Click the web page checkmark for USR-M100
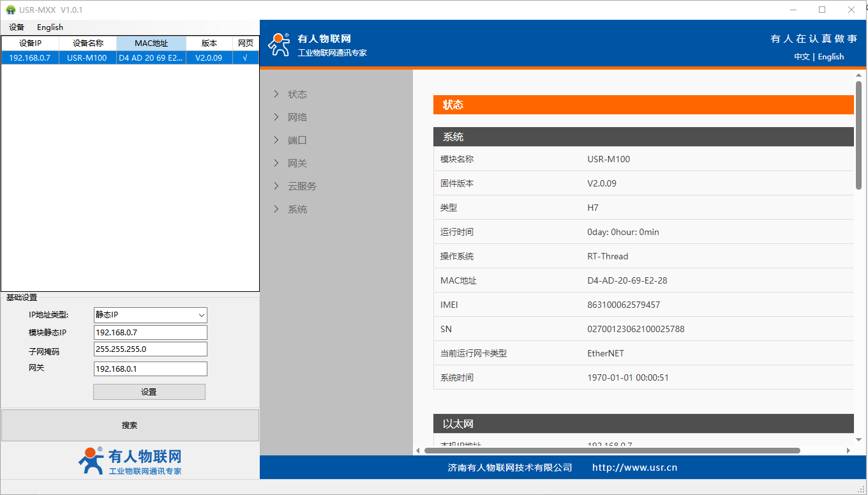This screenshot has height=495, width=868. coord(245,58)
